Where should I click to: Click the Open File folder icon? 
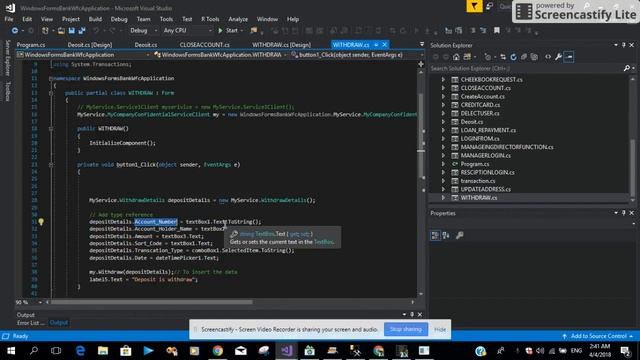tap(61, 31)
